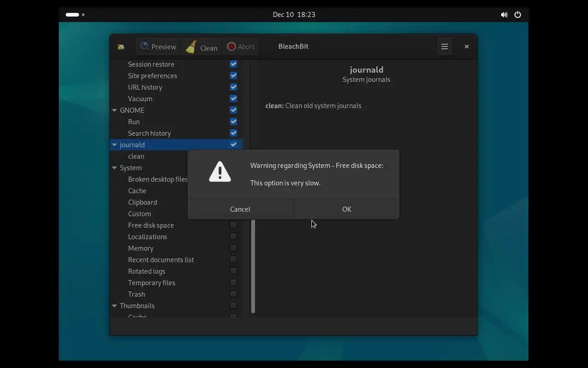Image resolution: width=588 pixels, height=368 pixels.
Task: Enable the Temporary files checkbox
Action: (233, 282)
